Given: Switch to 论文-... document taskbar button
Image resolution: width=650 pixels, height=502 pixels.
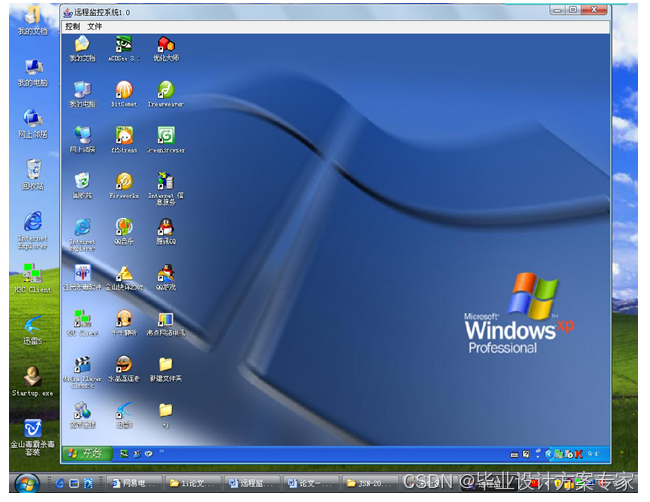Looking at the screenshot, I should pos(310,483).
